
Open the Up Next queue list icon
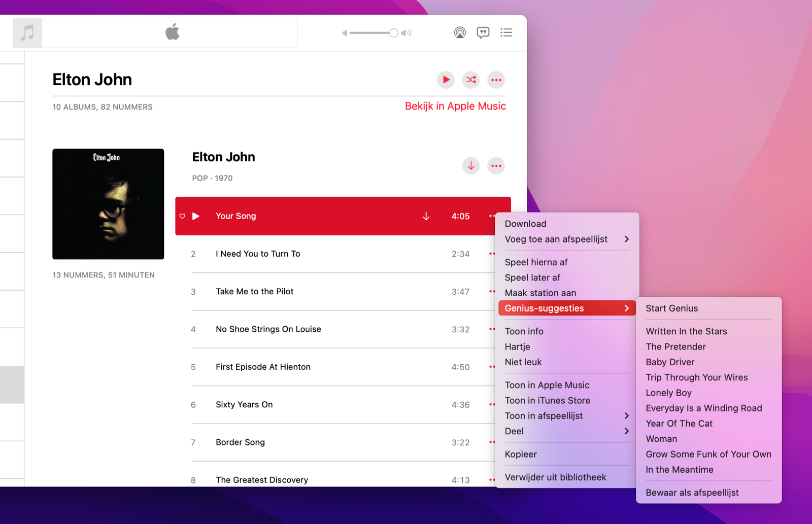506,32
